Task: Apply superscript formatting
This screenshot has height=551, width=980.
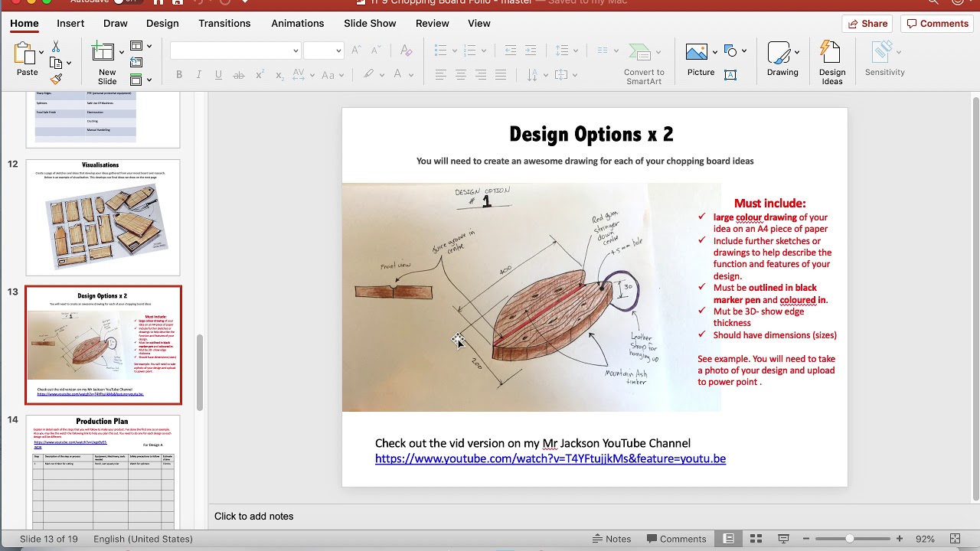Action: pyautogui.click(x=260, y=75)
